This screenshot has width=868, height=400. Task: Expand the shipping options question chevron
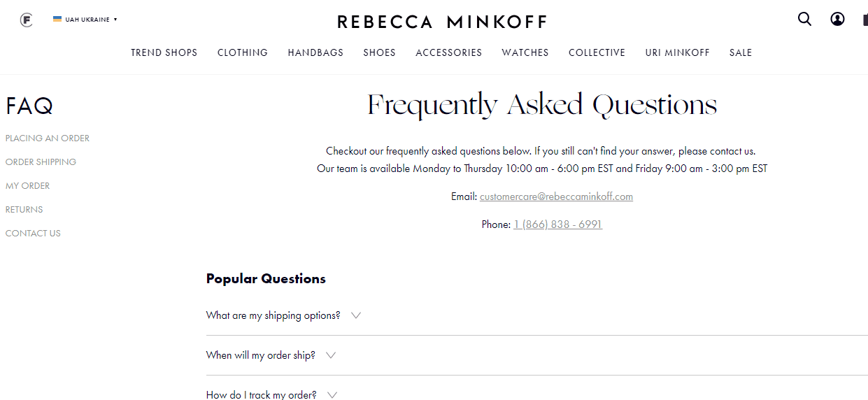[356, 315]
